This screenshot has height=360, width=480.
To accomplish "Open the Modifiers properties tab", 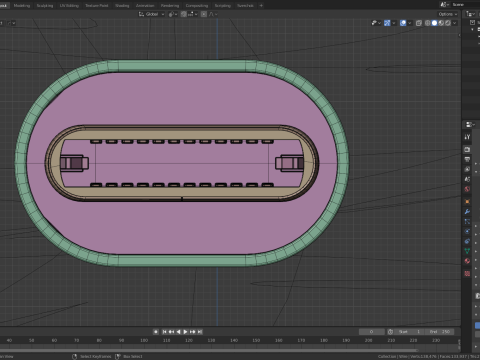I will pyautogui.click(x=467, y=211).
